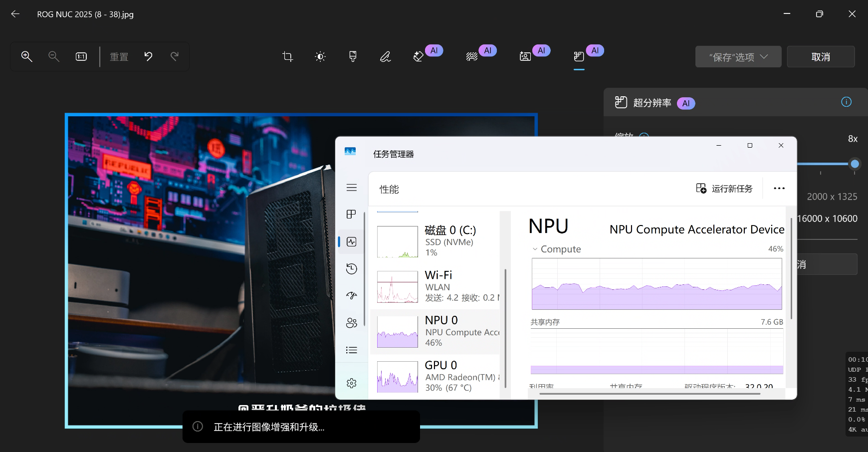
Task: Open Task Manager settings gear
Action: 352,383
